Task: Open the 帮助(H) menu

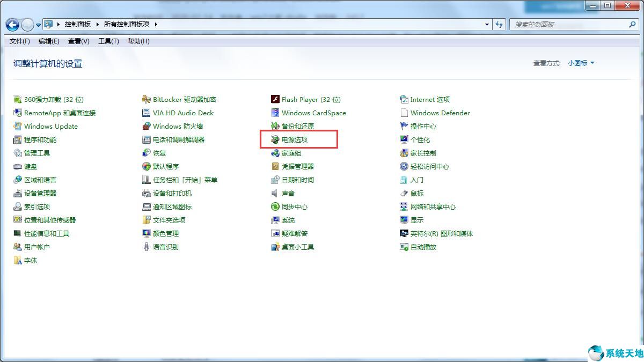Action: [x=138, y=41]
